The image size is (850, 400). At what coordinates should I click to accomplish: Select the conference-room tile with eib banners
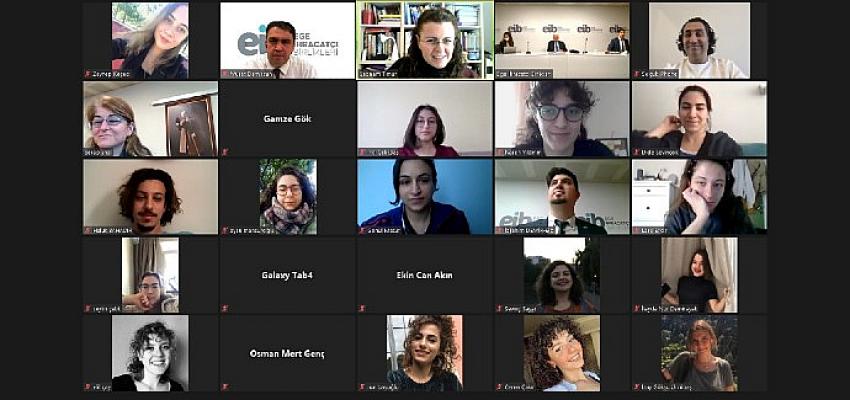point(562,40)
